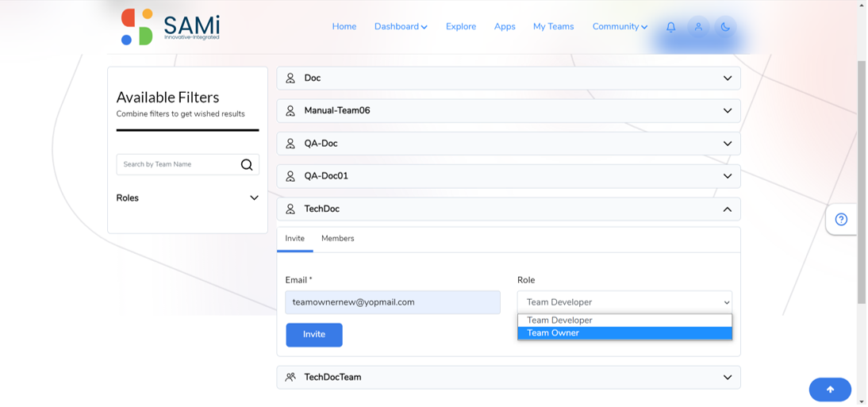Click the TechDocTeam group icon
The height and width of the screenshot is (407, 868).
pos(290,377)
